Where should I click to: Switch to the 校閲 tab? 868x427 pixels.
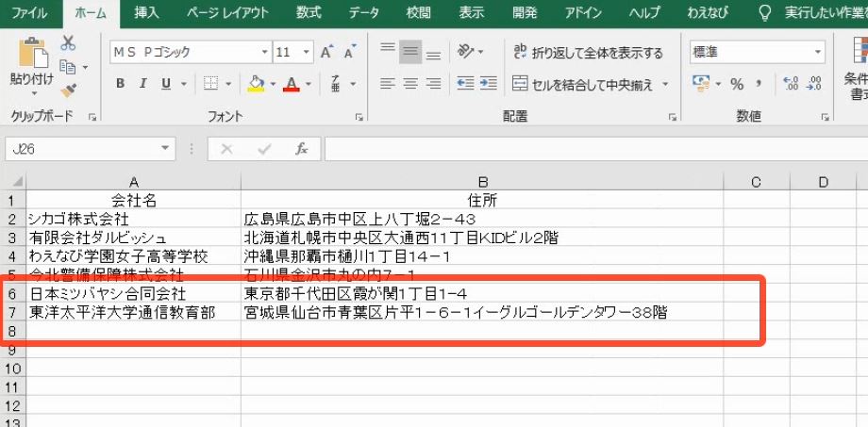click(418, 12)
